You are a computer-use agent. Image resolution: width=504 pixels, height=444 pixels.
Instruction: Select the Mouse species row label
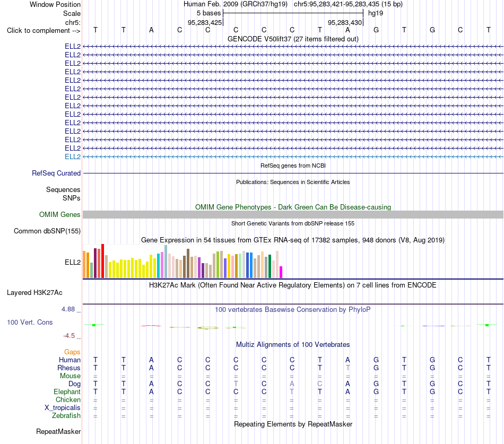70,376
